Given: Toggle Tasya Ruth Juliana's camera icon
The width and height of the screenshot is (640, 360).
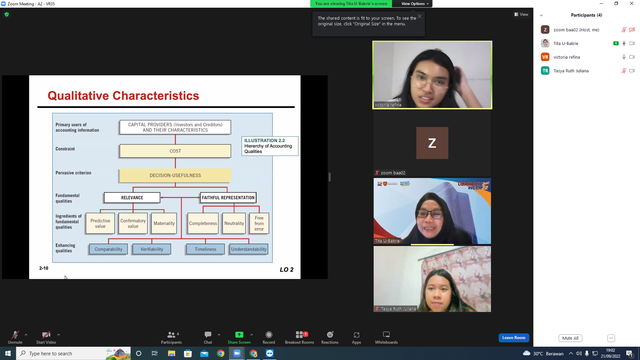Looking at the screenshot, I should [x=632, y=71].
